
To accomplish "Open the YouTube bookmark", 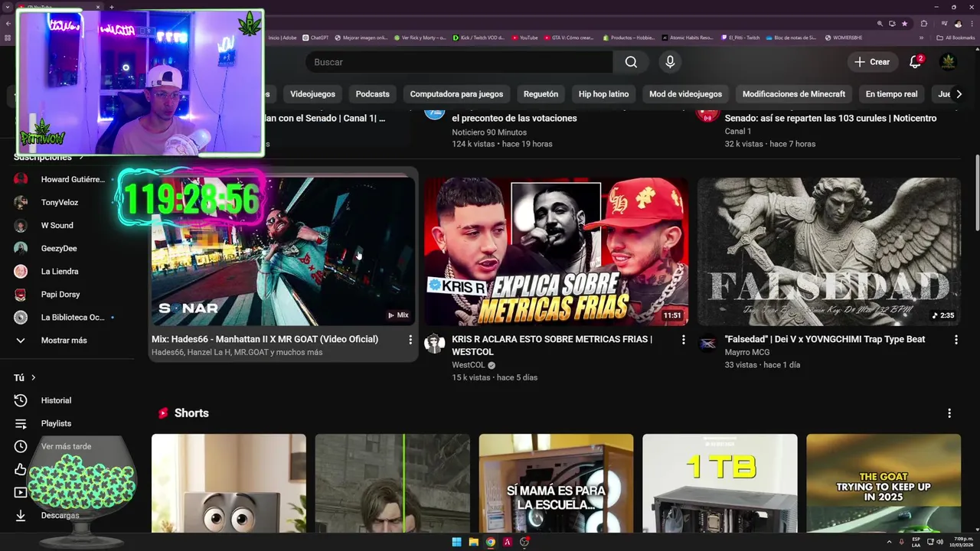I will click(x=525, y=37).
